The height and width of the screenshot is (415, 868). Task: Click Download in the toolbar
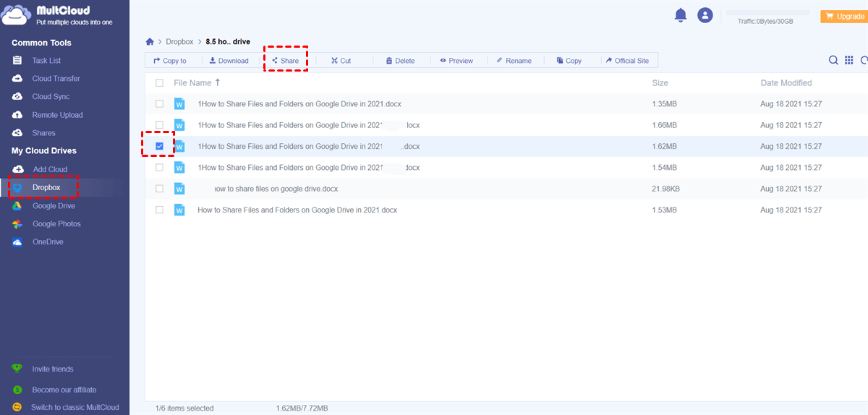coord(229,61)
